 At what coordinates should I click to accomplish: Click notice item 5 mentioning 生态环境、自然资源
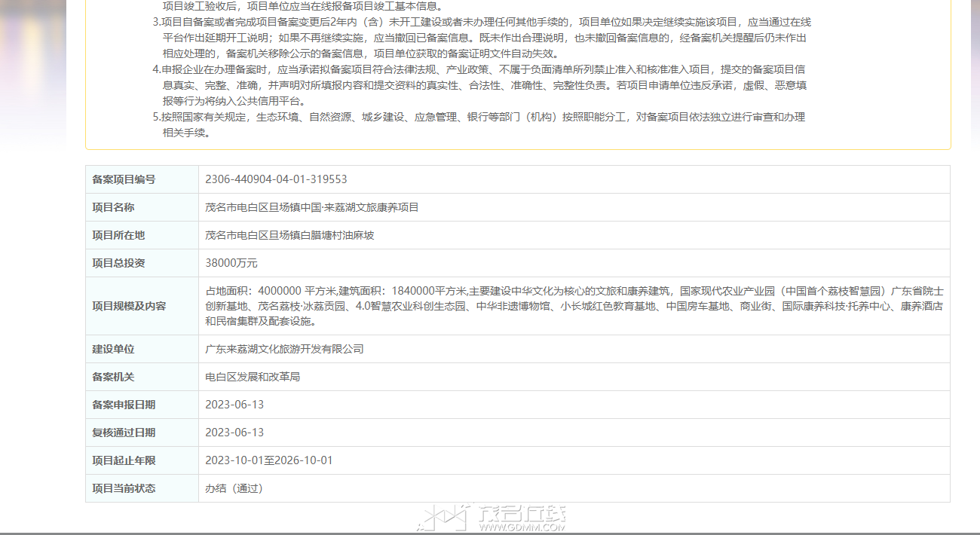(479, 125)
